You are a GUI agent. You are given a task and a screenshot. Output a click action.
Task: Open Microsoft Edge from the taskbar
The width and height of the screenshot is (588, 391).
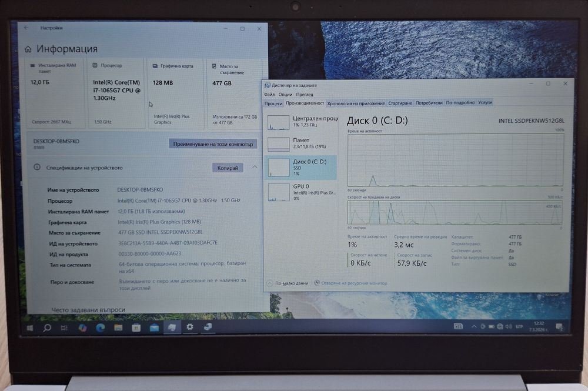(100, 328)
